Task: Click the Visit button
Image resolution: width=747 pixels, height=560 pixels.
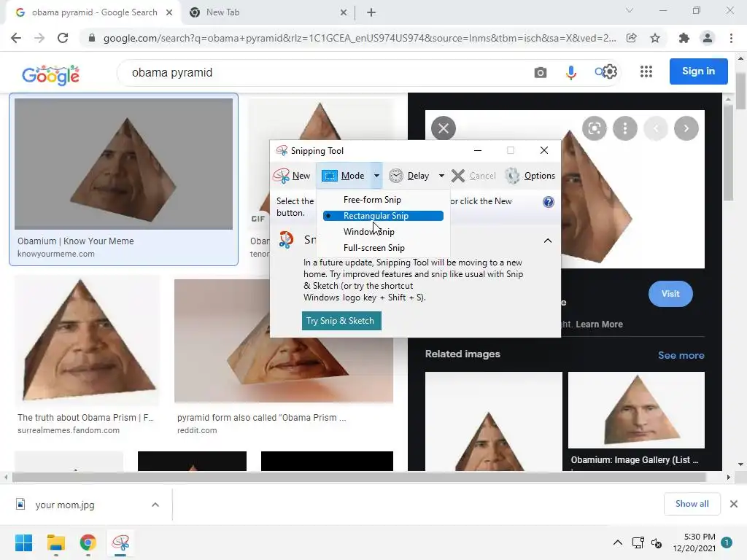Action: pyautogui.click(x=671, y=294)
